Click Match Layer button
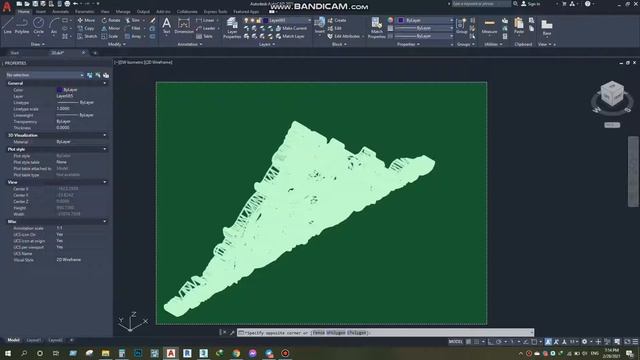This screenshot has height=360, width=640. pos(290,36)
